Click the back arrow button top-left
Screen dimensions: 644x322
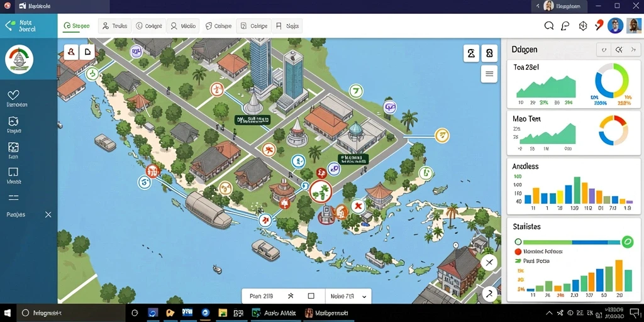9,26
